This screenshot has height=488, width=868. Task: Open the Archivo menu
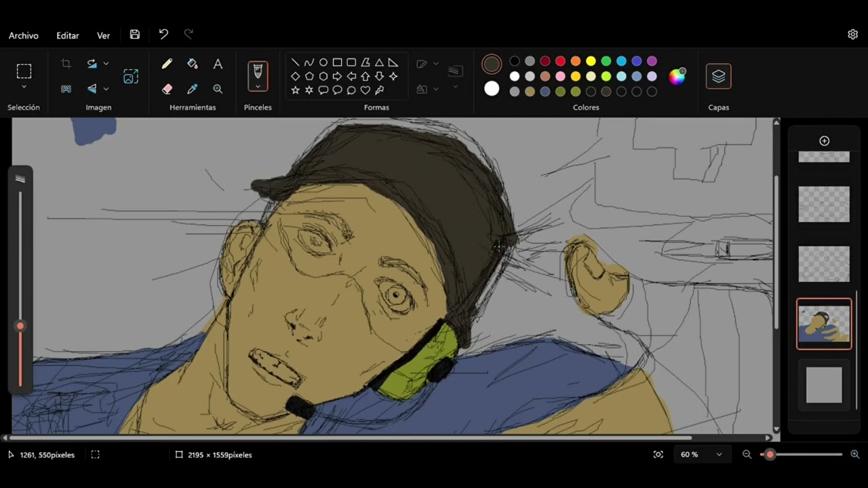coord(24,35)
